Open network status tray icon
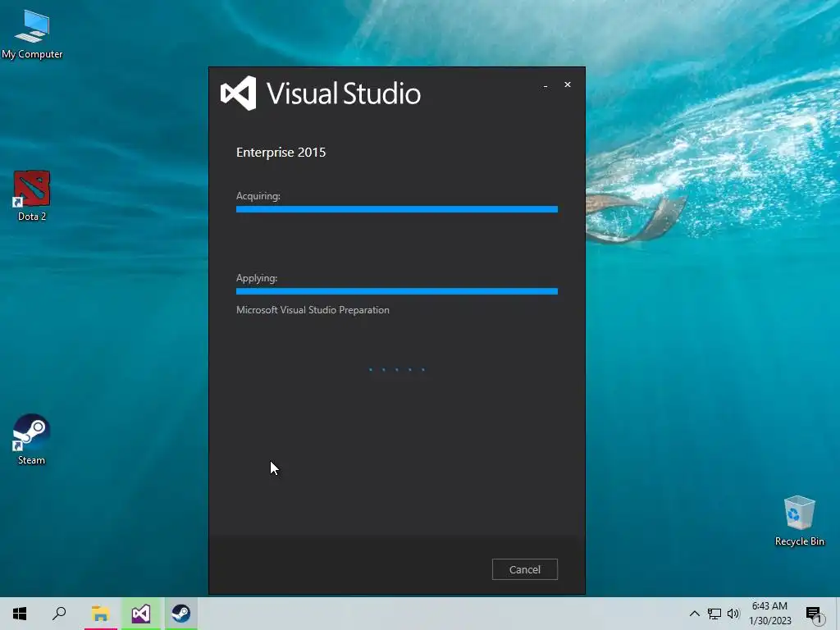The width and height of the screenshot is (840, 630). [714, 614]
